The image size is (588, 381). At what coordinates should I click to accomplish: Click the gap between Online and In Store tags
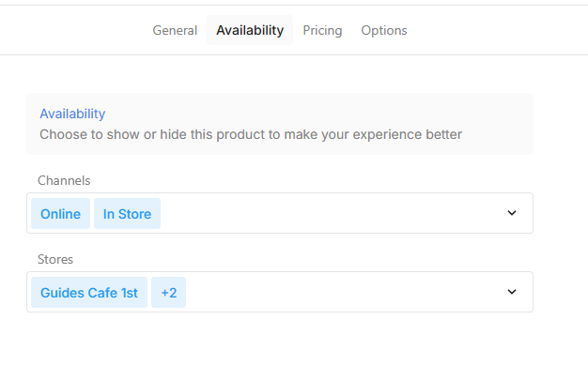pos(92,214)
